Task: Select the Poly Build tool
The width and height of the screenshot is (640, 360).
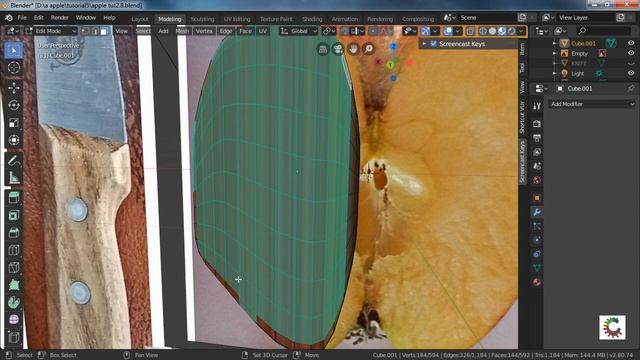Action: (14, 284)
